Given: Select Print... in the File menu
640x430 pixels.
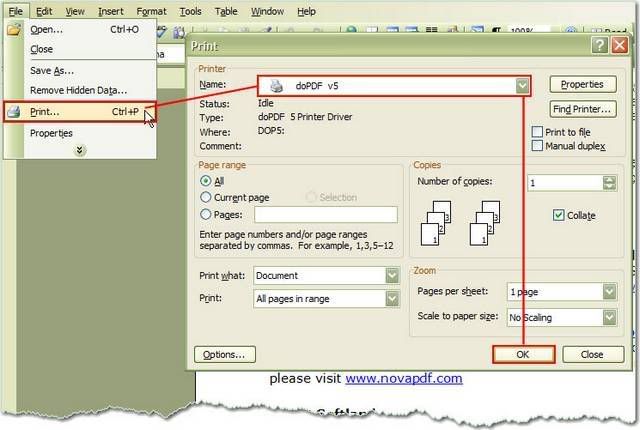Looking at the screenshot, I should tap(80, 112).
